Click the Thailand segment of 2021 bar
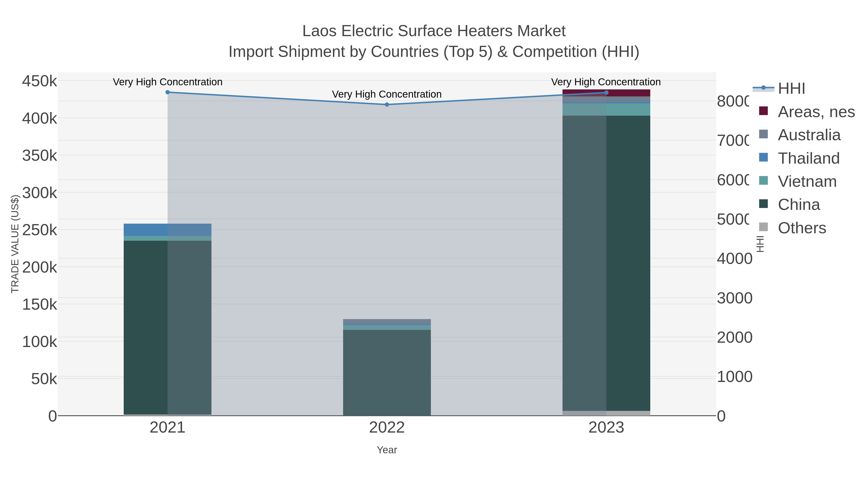The height and width of the screenshot is (488, 868). 168,230
